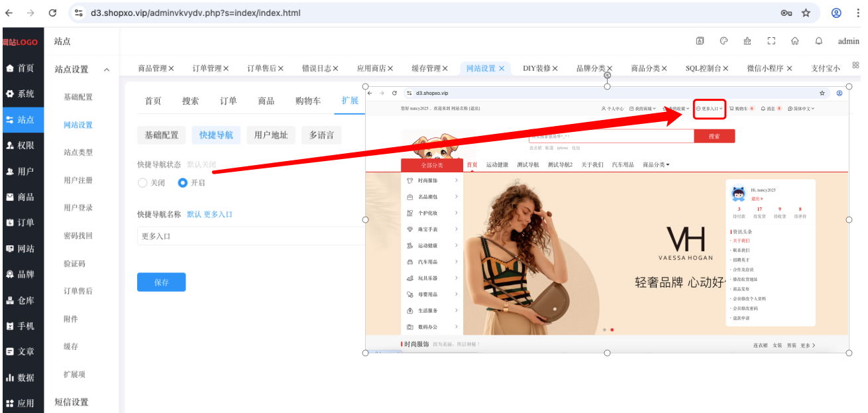The width and height of the screenshot is (868, 413).
Task: Open 系统 in the dark left sidebar
Action: pos(21,94)
